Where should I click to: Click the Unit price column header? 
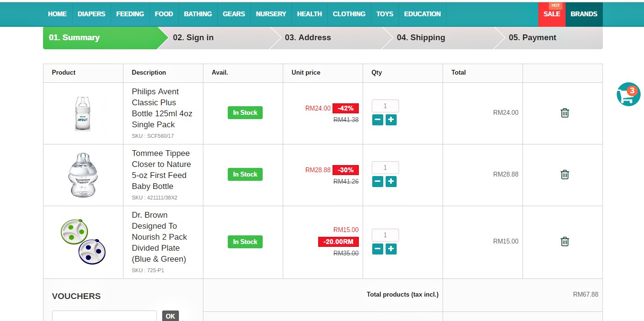[x=306, y=73]
